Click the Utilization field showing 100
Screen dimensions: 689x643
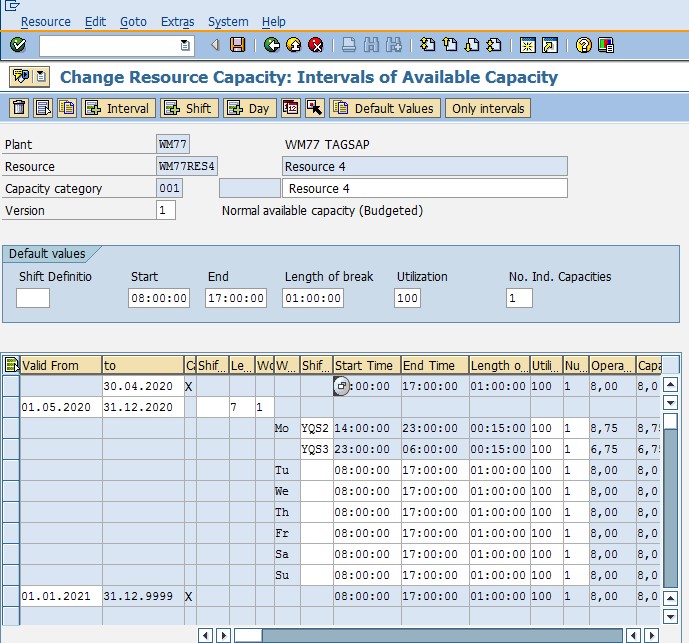pos(407,298)
